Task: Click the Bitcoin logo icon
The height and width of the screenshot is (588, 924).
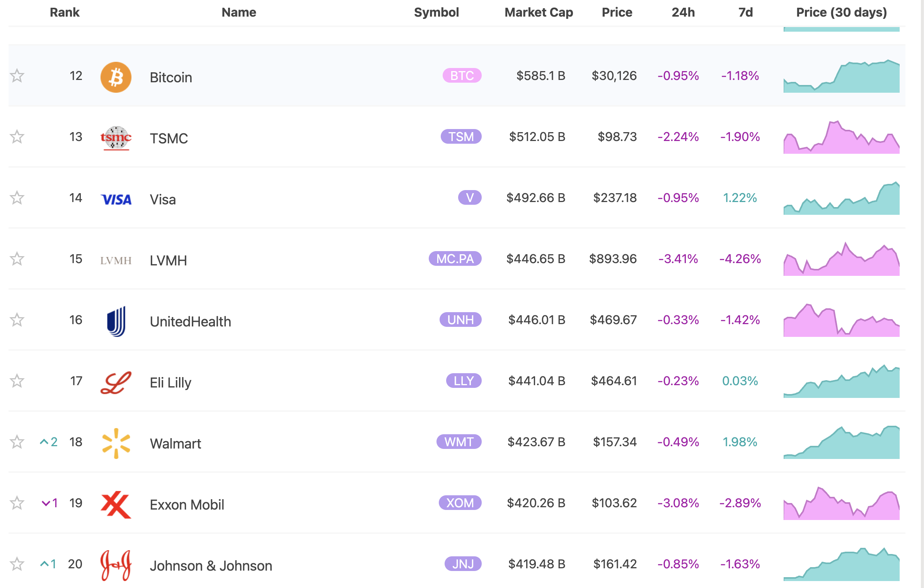Action: (116, 77)
